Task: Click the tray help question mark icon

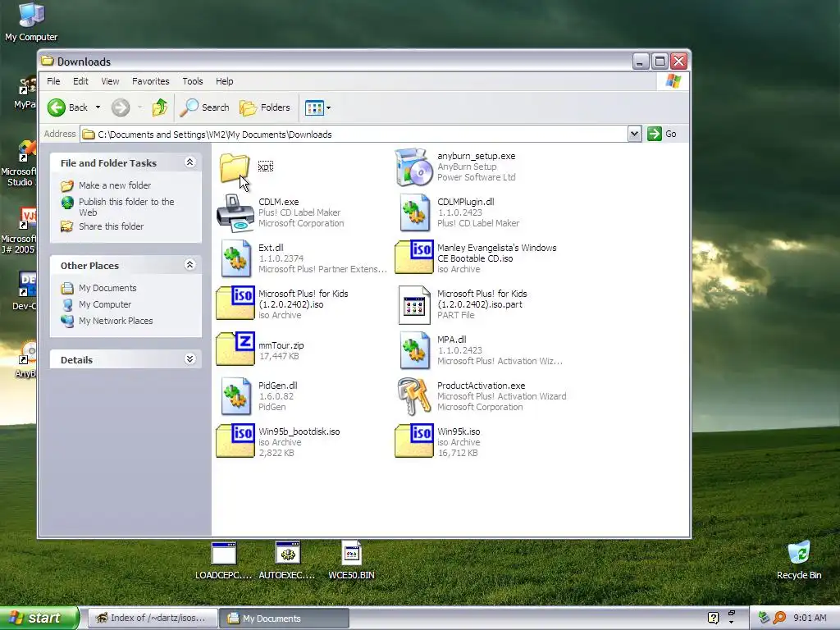Action: [x=713, y=618]
